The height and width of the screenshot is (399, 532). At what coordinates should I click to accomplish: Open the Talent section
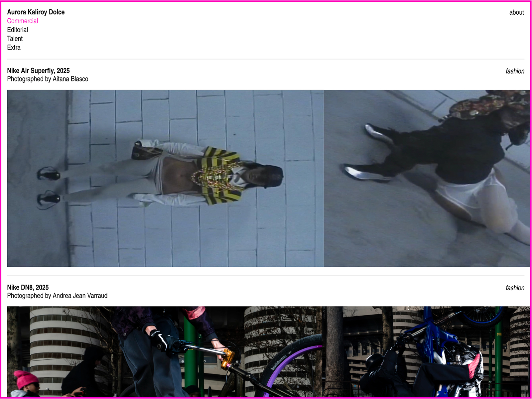click(15, 39)
